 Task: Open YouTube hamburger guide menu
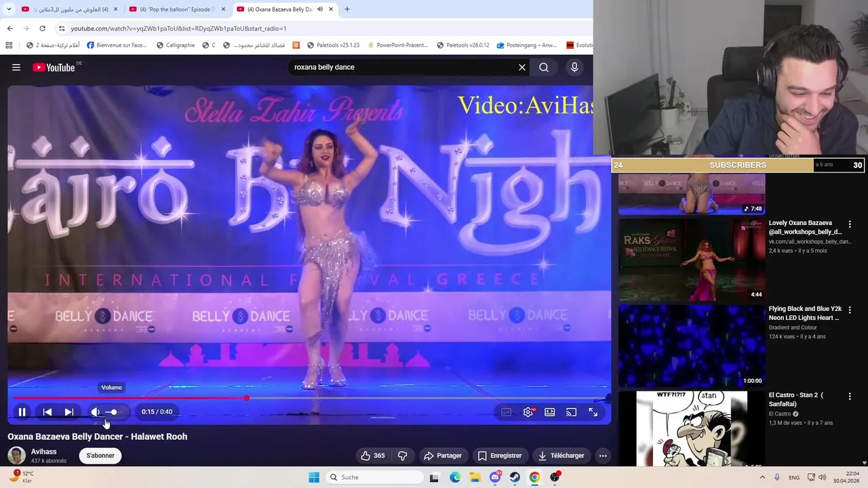16,67
